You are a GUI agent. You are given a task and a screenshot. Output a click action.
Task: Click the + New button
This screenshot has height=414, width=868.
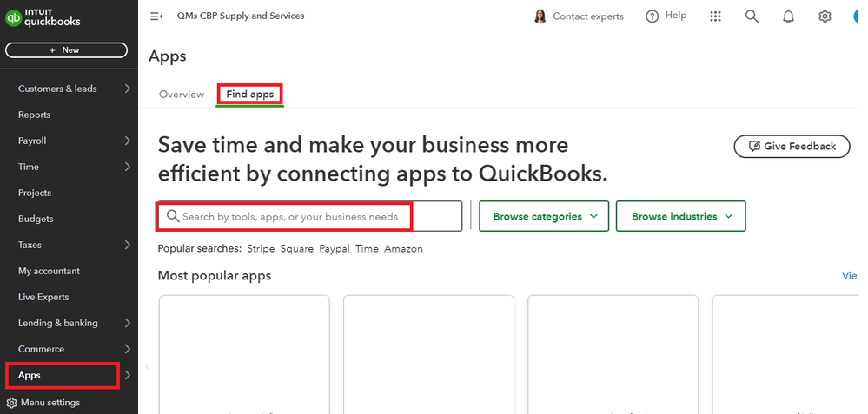(66, 49)
